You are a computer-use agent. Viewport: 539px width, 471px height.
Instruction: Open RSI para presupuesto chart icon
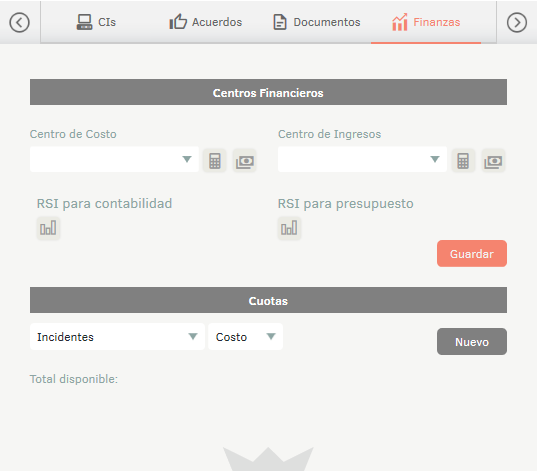tap(289, 228)
